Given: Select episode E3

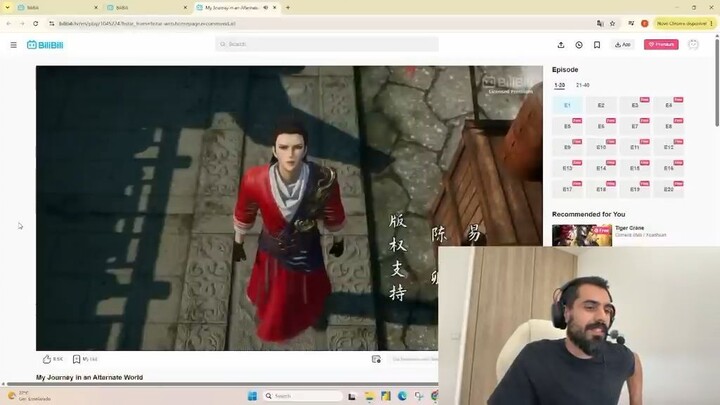Looking at the screenshot, I should (x=635, y=105).
